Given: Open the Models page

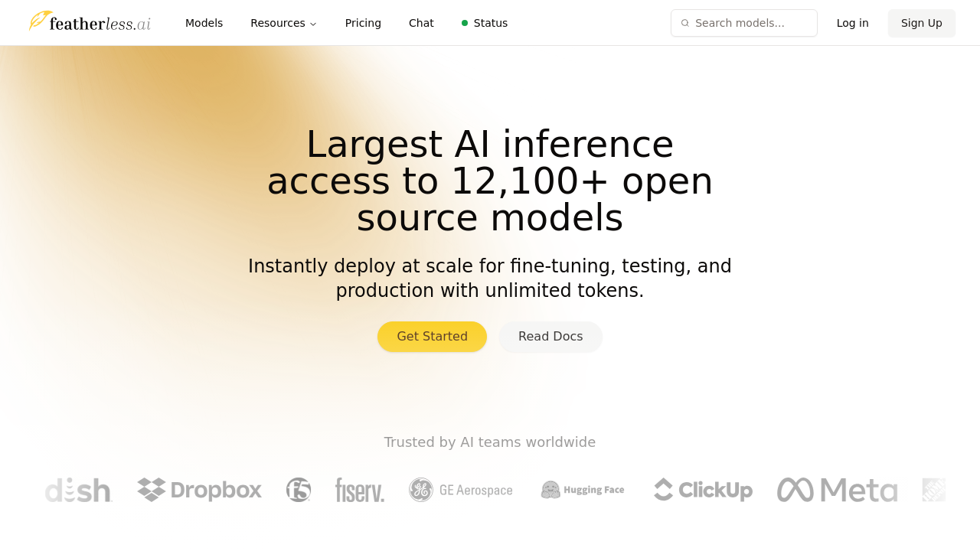Looking at the screenshot, I should coord(203,22).
